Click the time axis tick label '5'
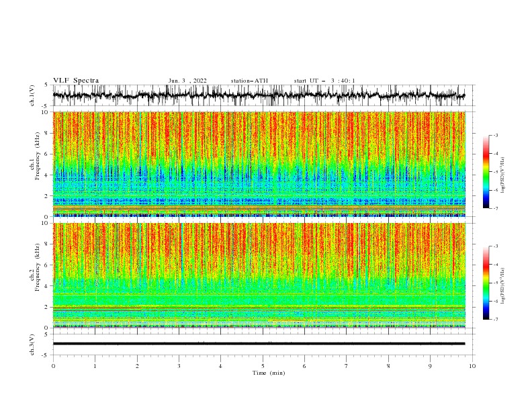The height and width of the screenshot is (411, 532). [263, 367]
